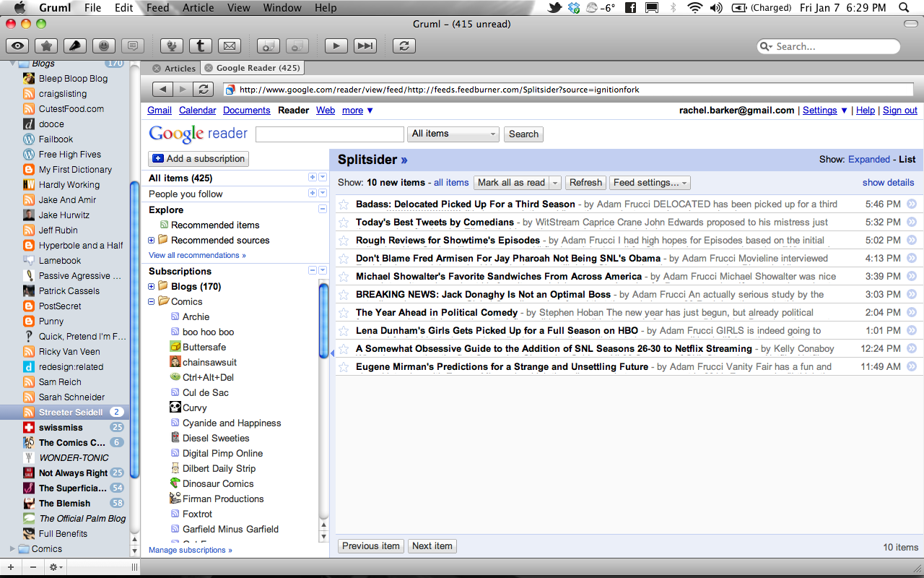Open the All items search scope dropdown
This screenshot has height=578, width=924.
[x=454, y=134]
